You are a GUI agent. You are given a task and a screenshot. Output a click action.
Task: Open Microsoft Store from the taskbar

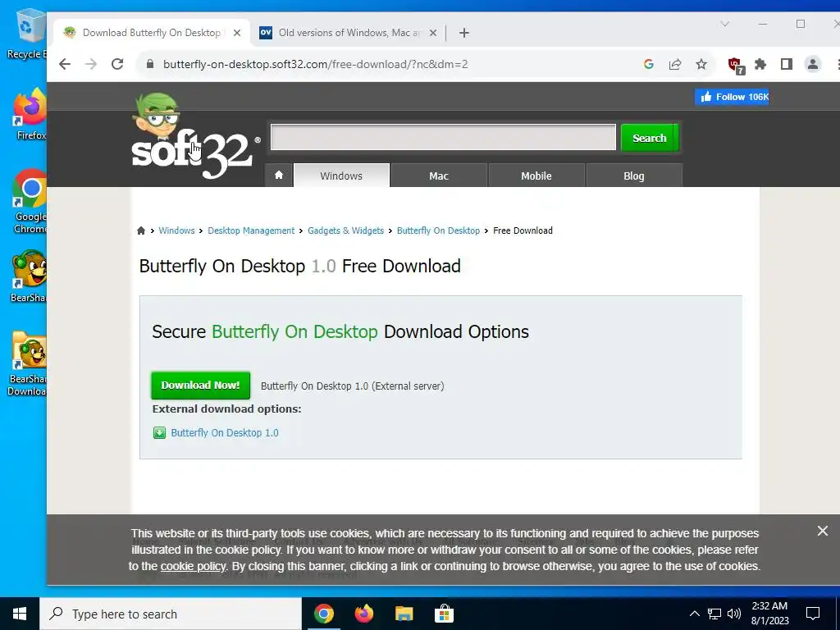[x=444, y=614]
